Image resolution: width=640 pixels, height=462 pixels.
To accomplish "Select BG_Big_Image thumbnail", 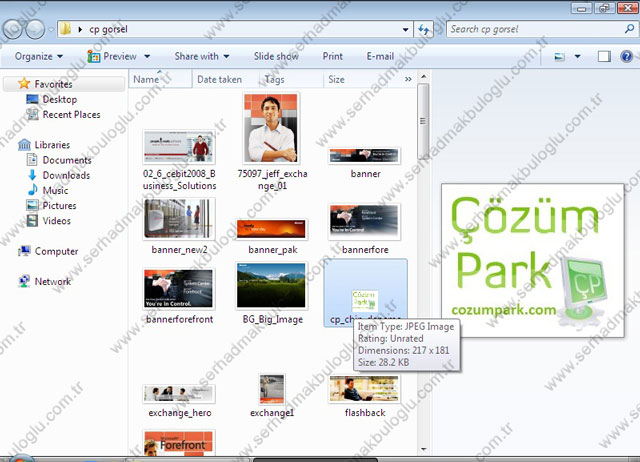I will (271, 285).
